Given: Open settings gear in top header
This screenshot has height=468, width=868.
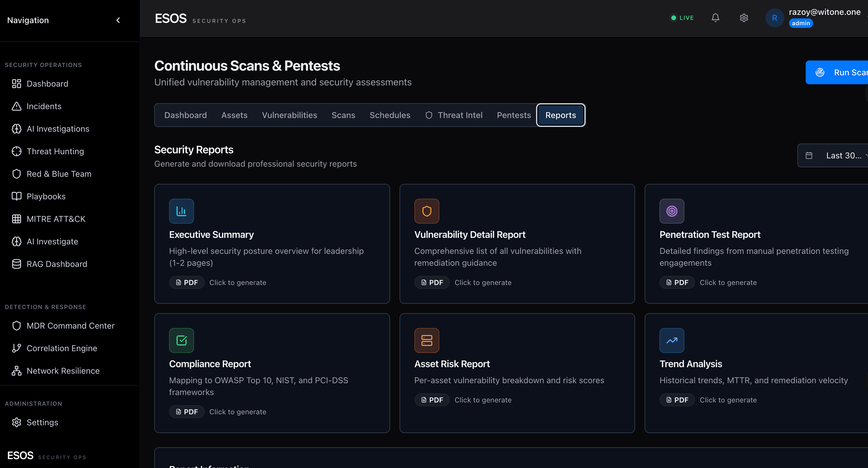Looking at the screenshot, I should [x=744, y=18].
